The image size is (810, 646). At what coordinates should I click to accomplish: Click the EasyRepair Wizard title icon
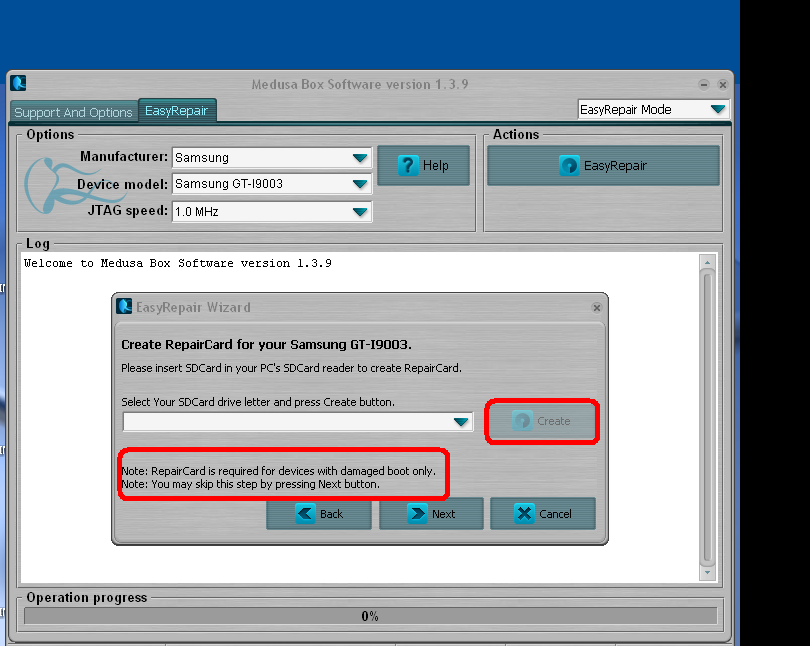[124, 306]
